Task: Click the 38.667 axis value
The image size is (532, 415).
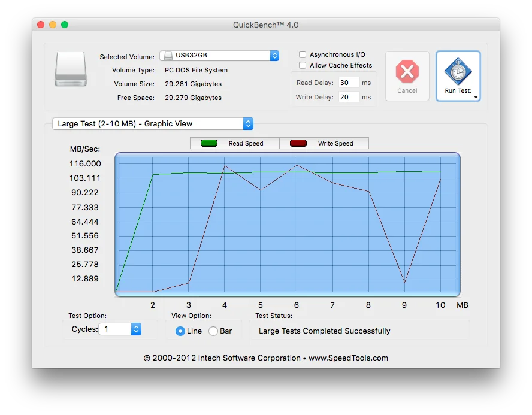Action: coord(85,250)
